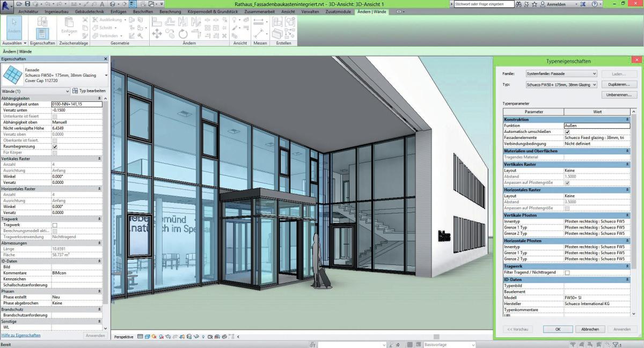The height and width of the screenshot is (348, 644).
Task: Toggle Anpassen auf Pfostengröße under Vertikales Raster
Action: tap(567, 182)
